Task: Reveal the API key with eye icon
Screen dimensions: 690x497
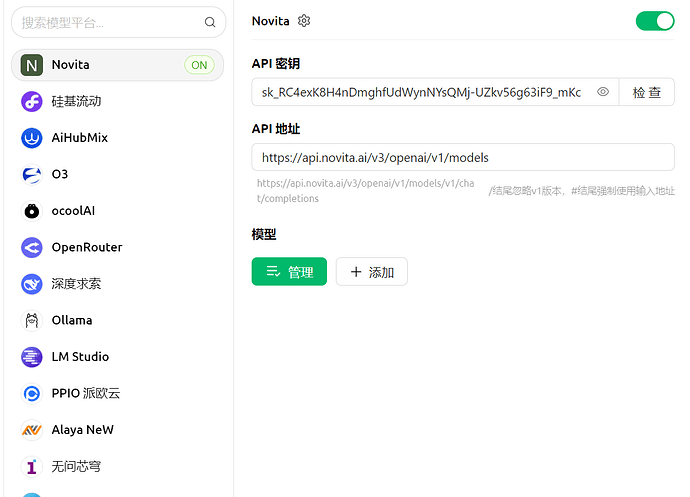Action: 603,92
